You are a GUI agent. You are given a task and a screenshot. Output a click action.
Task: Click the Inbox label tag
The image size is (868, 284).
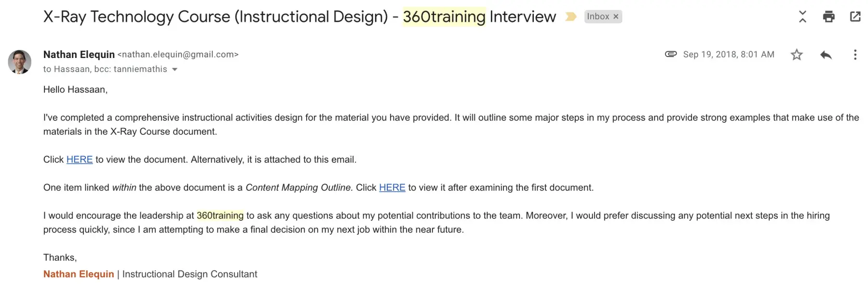(598, 17)
